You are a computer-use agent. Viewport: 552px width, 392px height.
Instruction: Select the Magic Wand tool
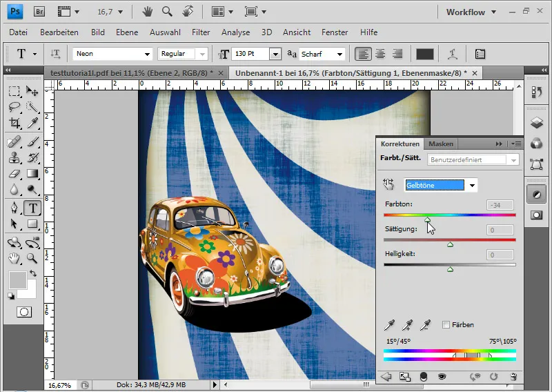click(32, 107)
